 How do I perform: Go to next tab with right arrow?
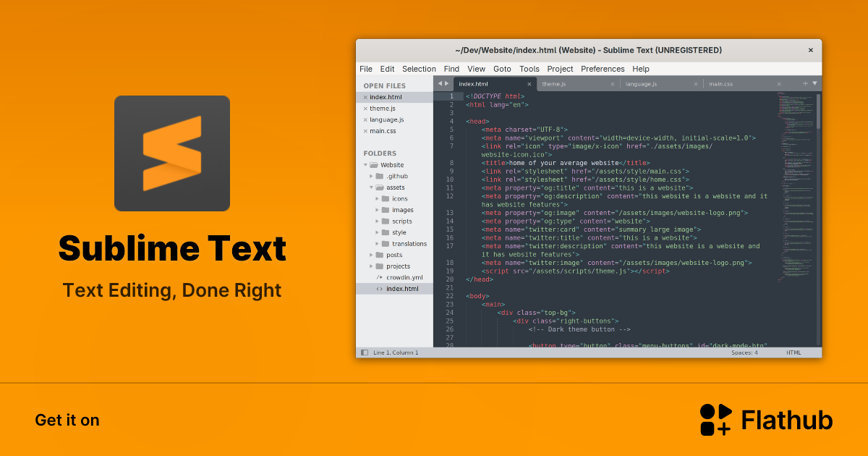click(x=447, y=83)
